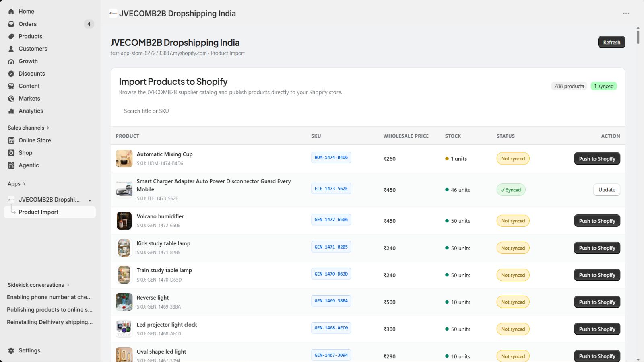Push Volcano humidifier to Shopify

pos(597,221)
